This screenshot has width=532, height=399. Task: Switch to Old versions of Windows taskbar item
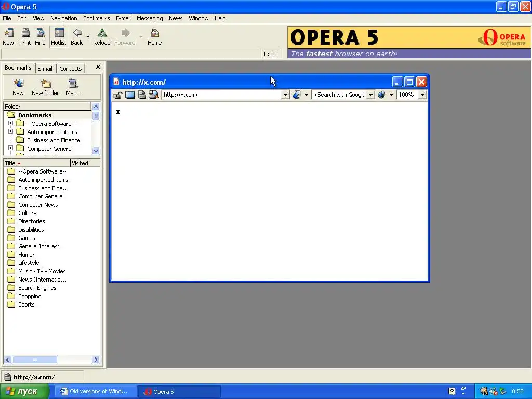coord(96,392)
